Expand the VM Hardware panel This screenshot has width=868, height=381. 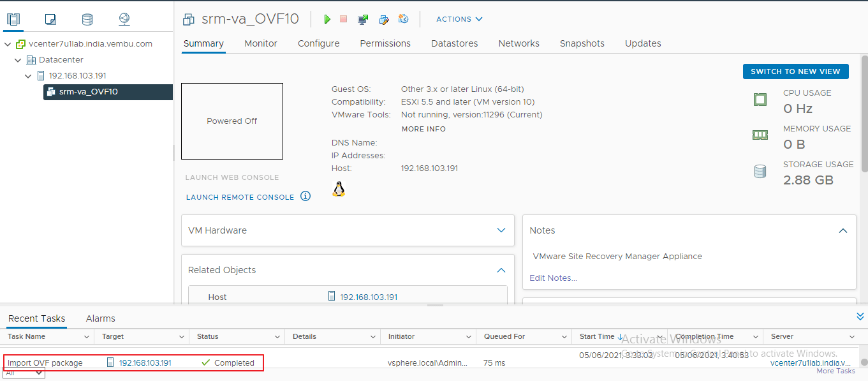coord(501,230)
